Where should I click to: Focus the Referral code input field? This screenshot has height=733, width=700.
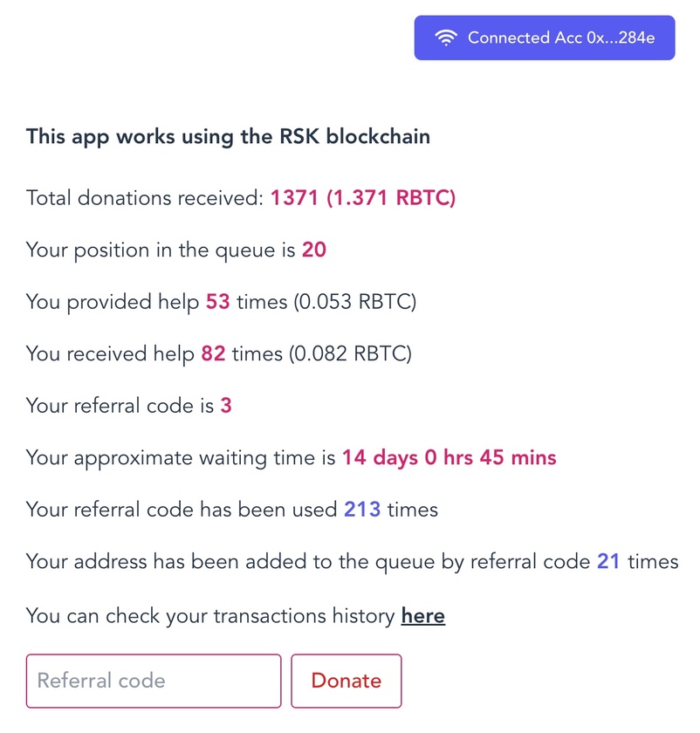point(154,681)
